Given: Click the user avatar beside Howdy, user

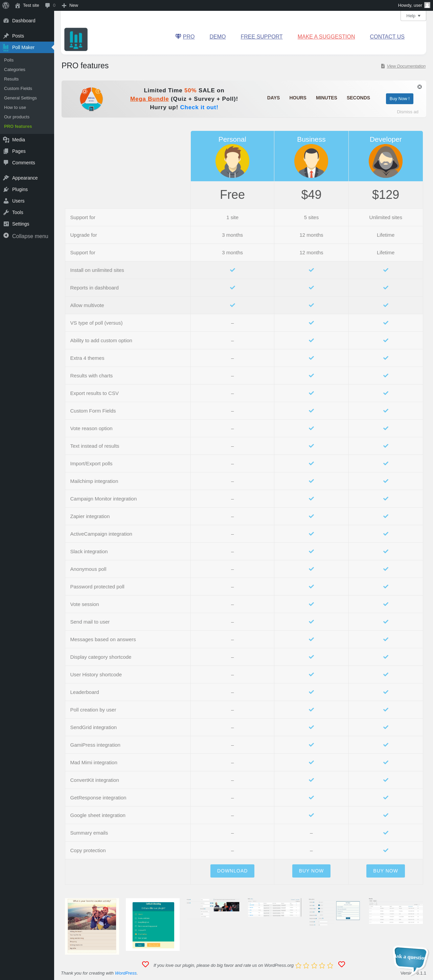Looking at the screenshot, I should (x=427, y=5).
